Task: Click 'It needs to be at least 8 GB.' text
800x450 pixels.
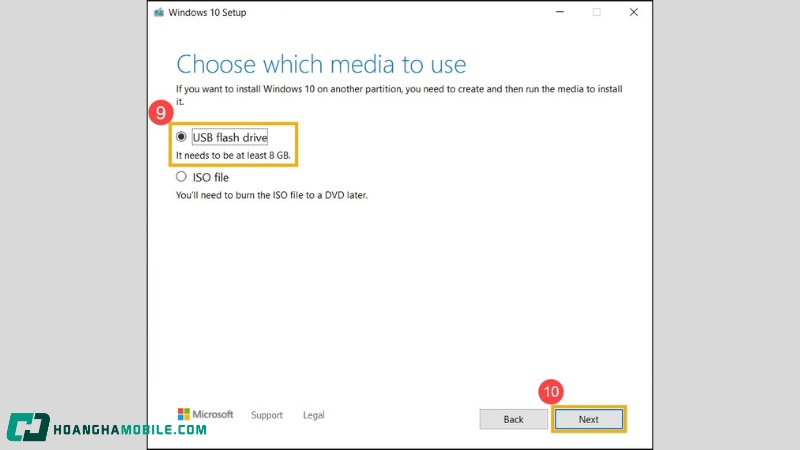Action: pyautogui.click(x=233, y=156)
